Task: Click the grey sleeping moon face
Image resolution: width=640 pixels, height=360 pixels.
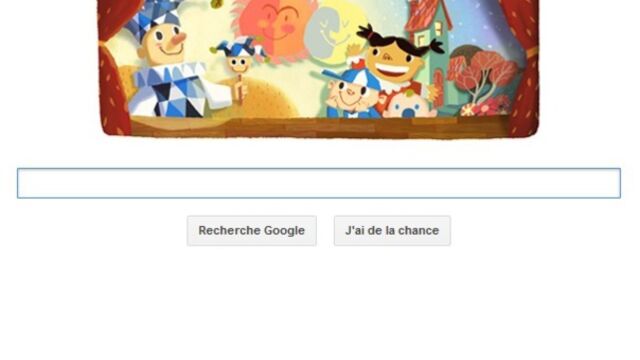Action: (x=330, y=35)
